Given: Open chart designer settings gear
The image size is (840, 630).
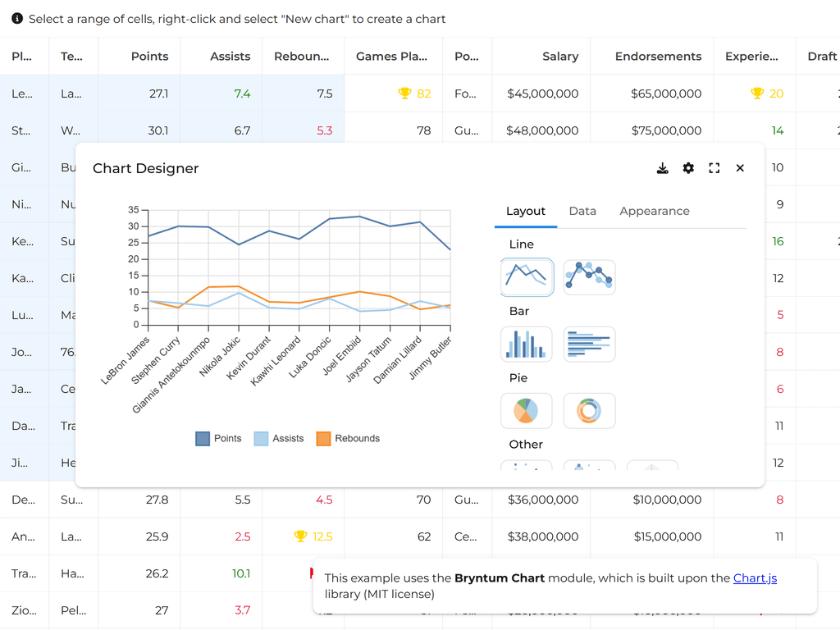Looking at the screenshot, I should pos(688,168).
